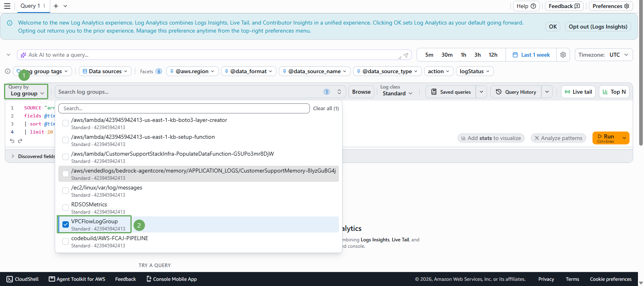Expand the Discovered fields section
The height and width of the screenshot is (286, 644).
(13, 156)
